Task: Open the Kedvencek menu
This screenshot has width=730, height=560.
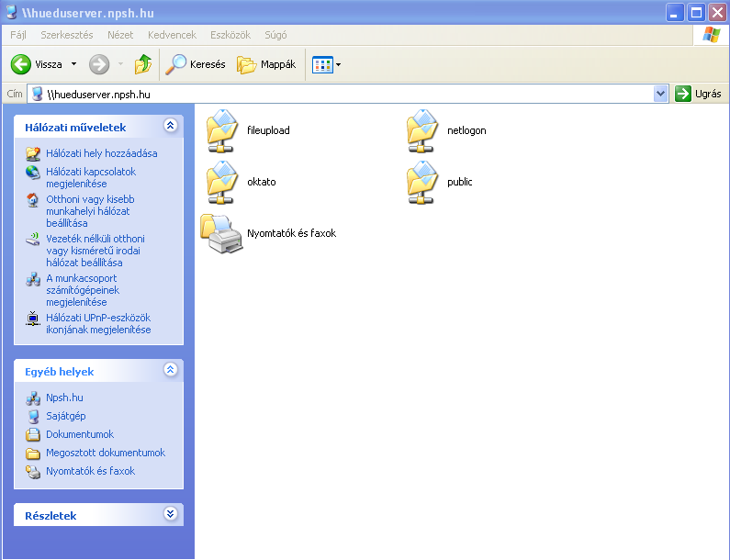Action: pos(172,35)
